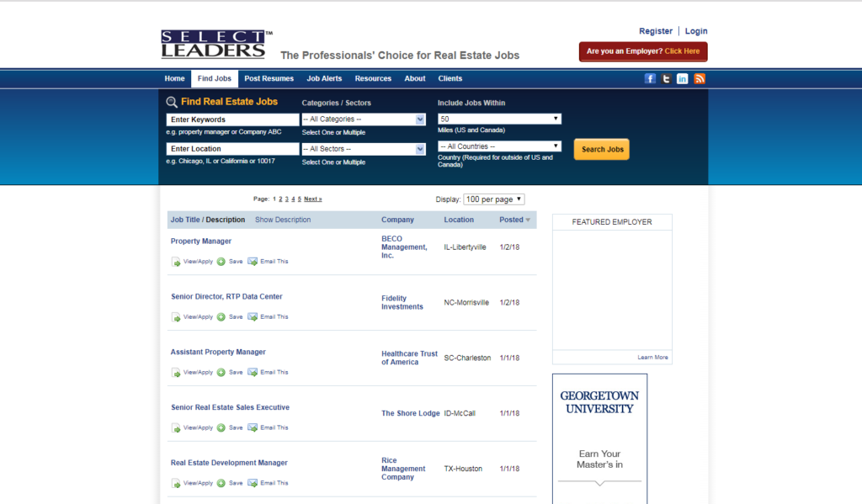Click the magnifier icon beside Find Real Estate Jobs
Screen dimensions: 862x504
point(172,102)
